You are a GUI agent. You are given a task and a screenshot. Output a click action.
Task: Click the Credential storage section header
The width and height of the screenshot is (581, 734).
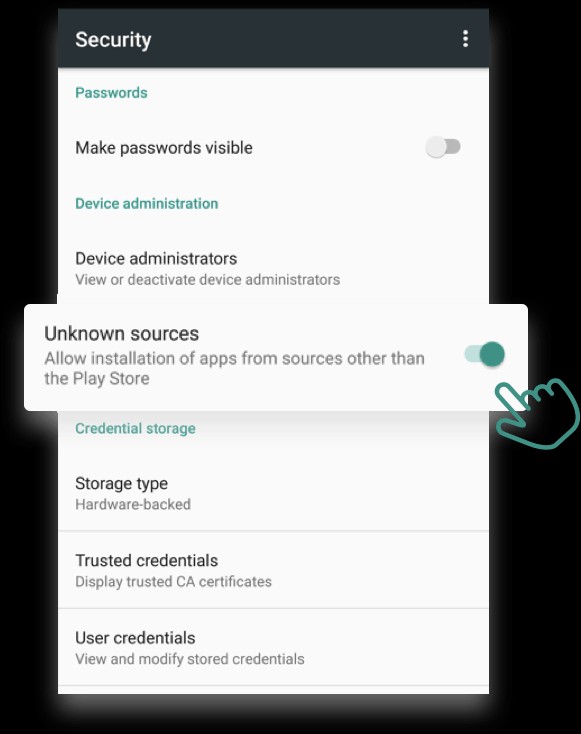135,428
